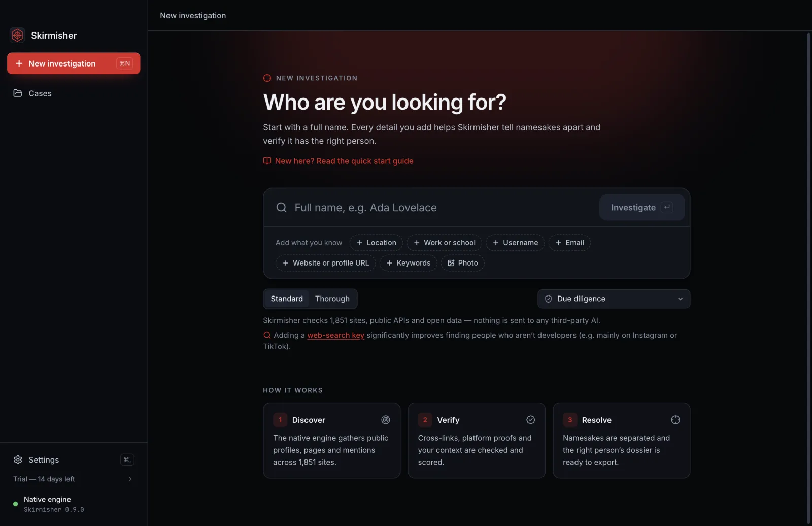Add an Email detail chip
The height and width of the screenshot is (526, 812).
click(x=569, y=243)
